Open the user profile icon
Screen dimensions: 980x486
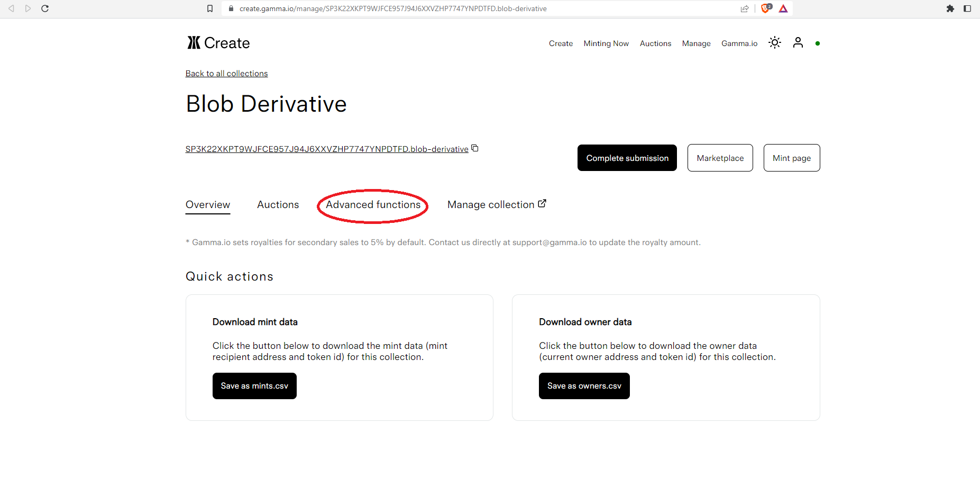798,43
